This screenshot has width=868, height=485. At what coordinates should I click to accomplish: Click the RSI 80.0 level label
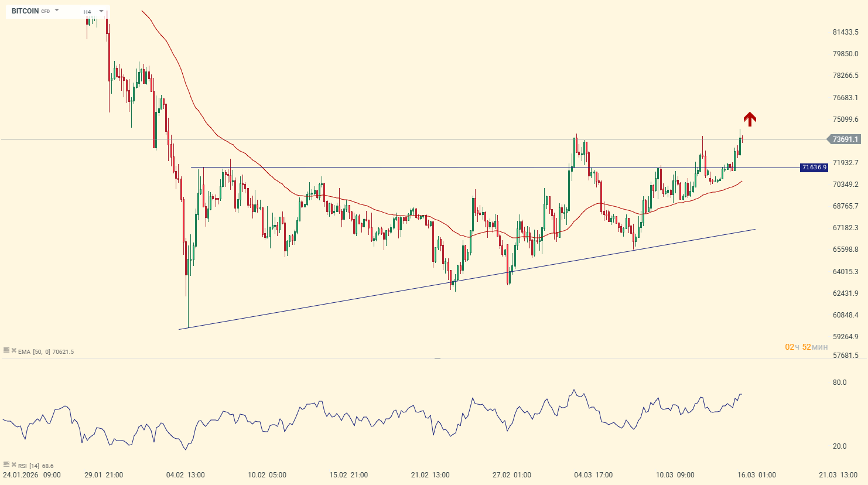click(839, 382)
